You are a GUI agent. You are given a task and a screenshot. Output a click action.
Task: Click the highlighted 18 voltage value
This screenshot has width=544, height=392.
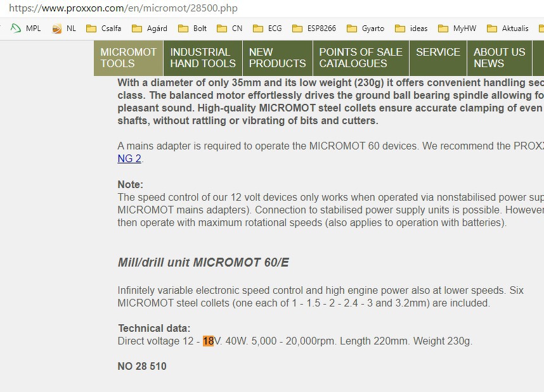pos(208,341)
